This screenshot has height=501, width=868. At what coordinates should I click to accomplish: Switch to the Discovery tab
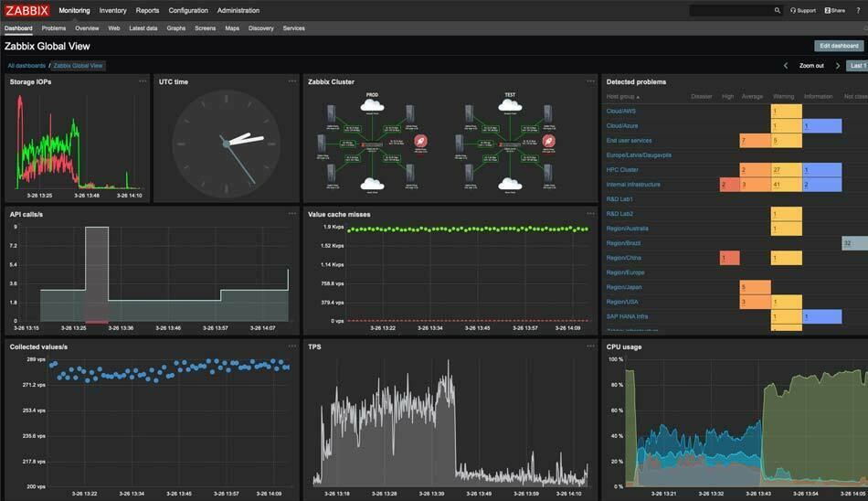(260, 28)
